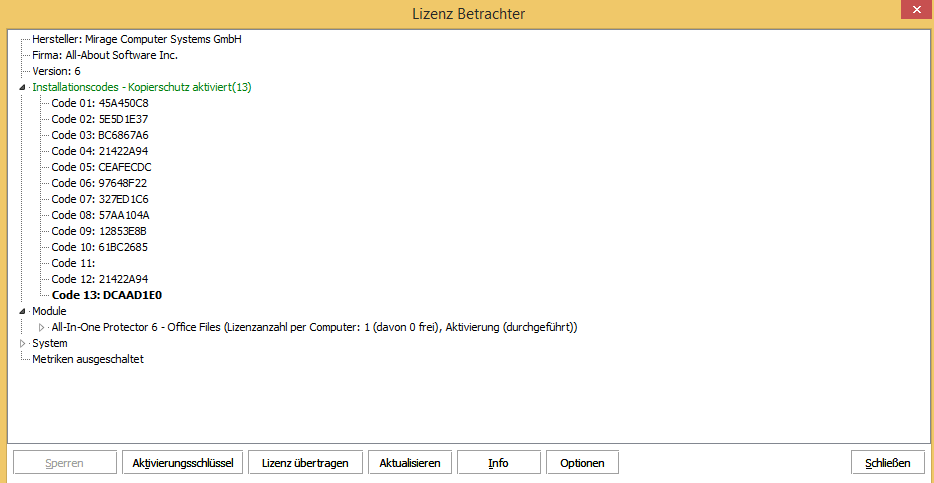Select the Firma All-About Software Inc. entry
Screen dimensions: 934x483
pos(105,55)
